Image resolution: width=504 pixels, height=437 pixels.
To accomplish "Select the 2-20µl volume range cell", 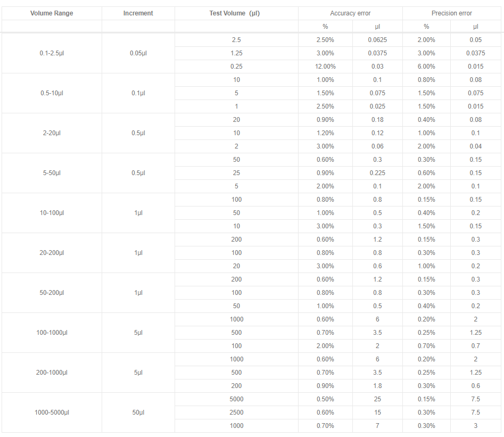I will click(52, 133).
